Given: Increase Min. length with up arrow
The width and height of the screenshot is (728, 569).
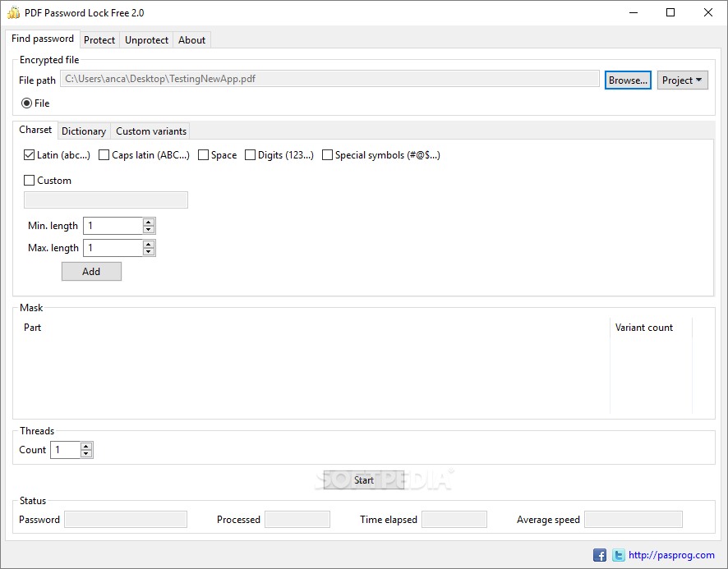Looking at the screenshot, I should (x=149, y=222).
